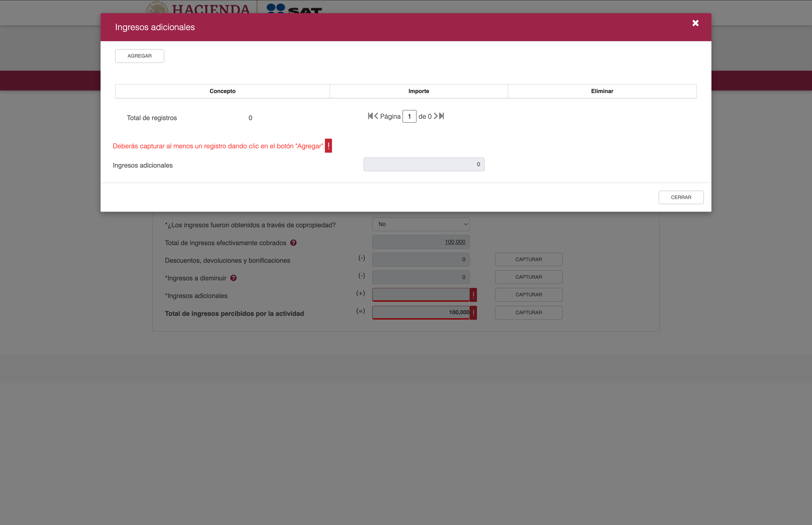812x525 pixels.
Task: Open help icon next to Ingresos a disminuir
Action: (x=233, y=278)
